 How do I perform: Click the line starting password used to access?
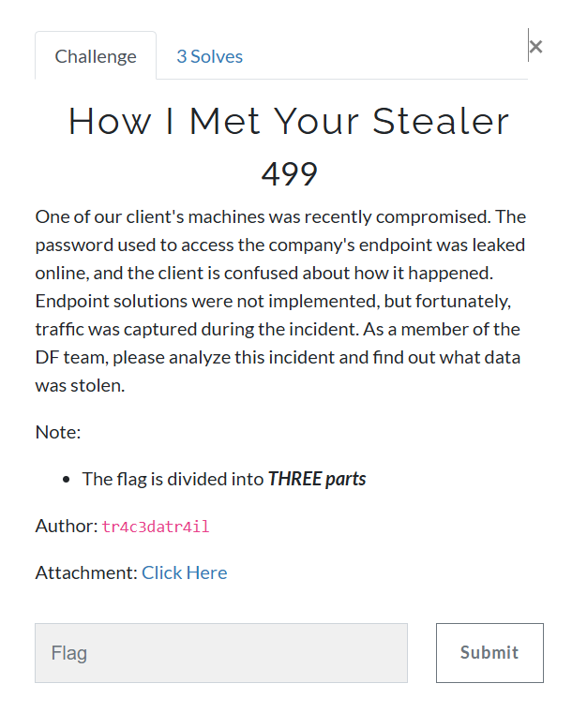(x=280, y=245)
